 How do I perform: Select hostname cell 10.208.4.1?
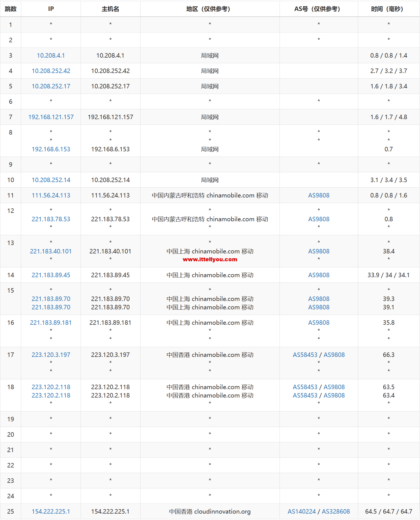pyautogui.click(x=110, y=55)
